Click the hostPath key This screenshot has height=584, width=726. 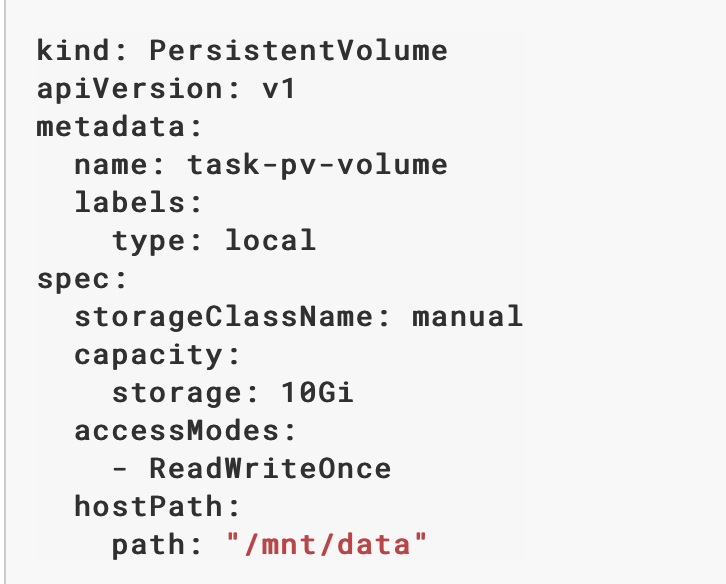pos(149,506)
